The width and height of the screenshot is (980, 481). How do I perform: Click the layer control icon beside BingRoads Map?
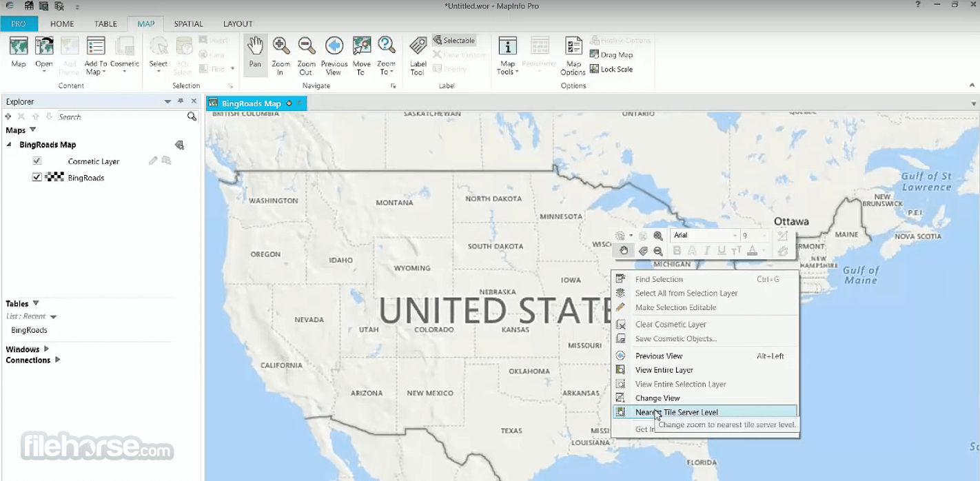tap(179, 145)
